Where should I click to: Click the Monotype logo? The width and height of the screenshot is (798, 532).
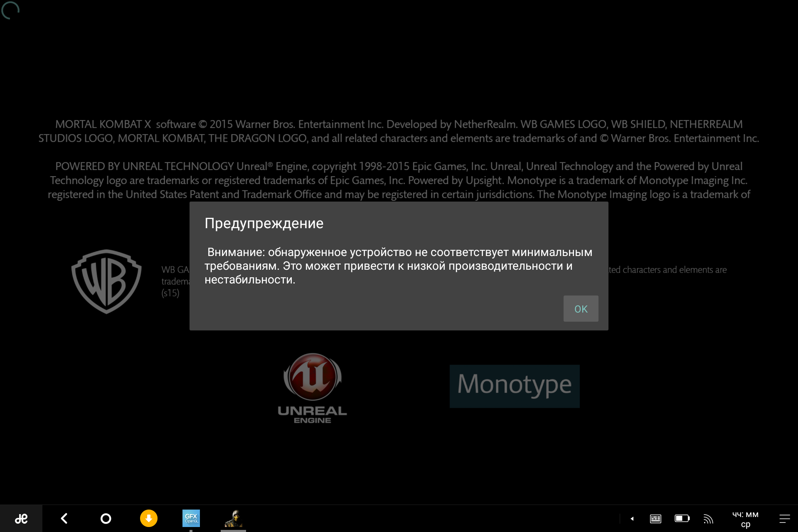(515, 386)
